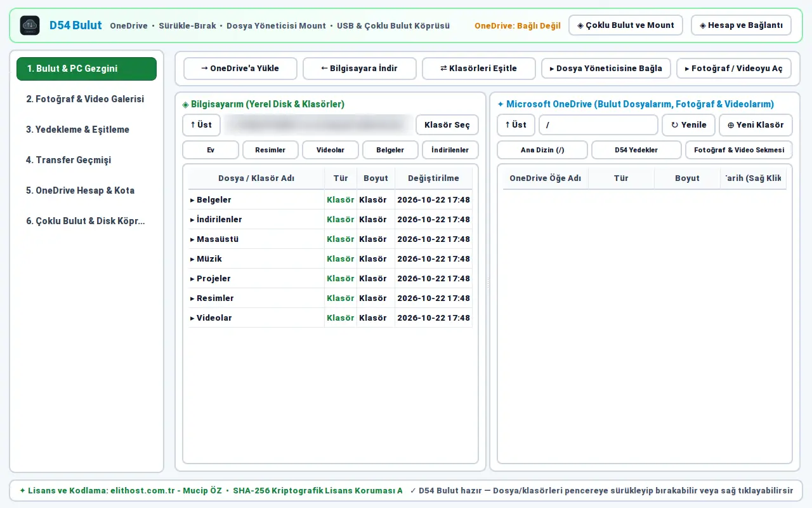Go up one level in local panel
This screenshot has height=508, width=812.
[x=201, y=125]
